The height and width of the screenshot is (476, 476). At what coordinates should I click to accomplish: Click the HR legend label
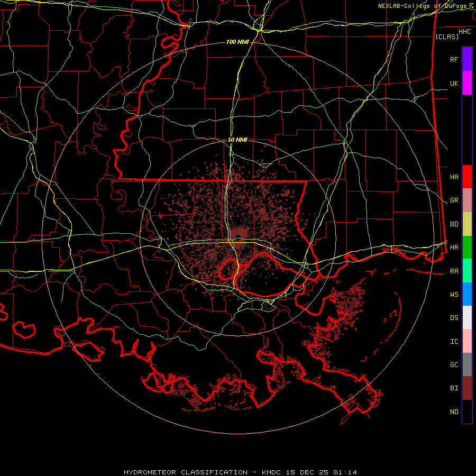click(x=454, y=248)
